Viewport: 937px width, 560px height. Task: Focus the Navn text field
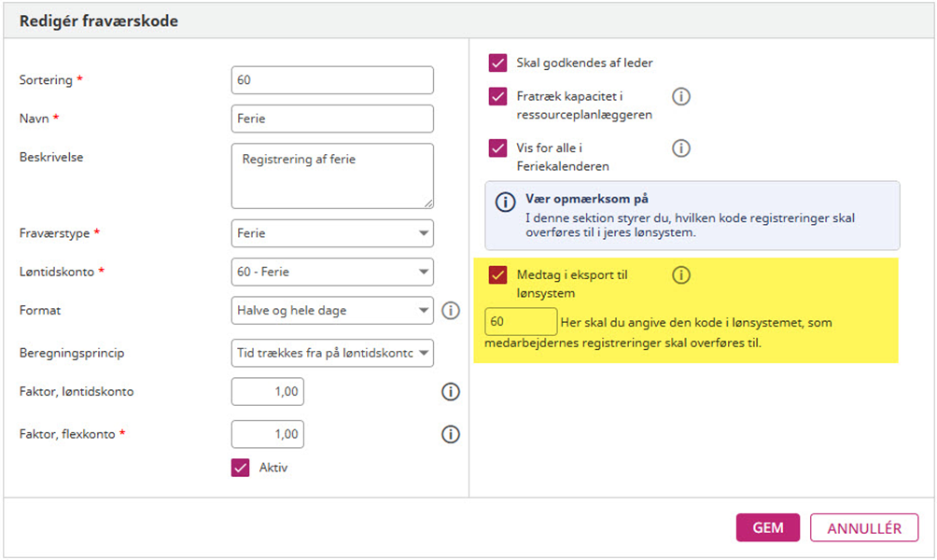pos(331,119)
